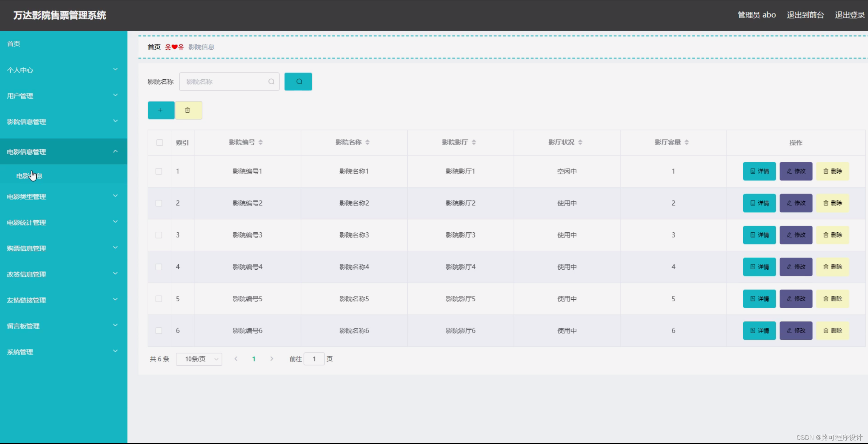Select the checkbox for row 6

(x=159, y=331)
